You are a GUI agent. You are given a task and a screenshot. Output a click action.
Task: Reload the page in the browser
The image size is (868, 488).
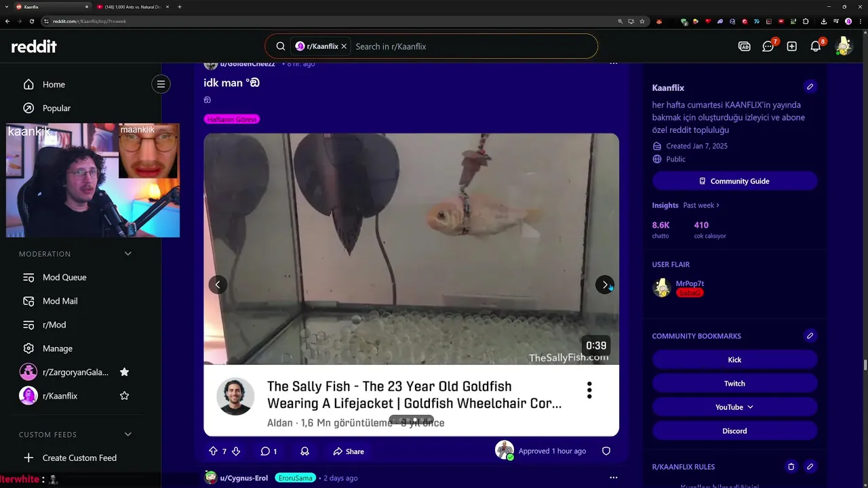31,21
